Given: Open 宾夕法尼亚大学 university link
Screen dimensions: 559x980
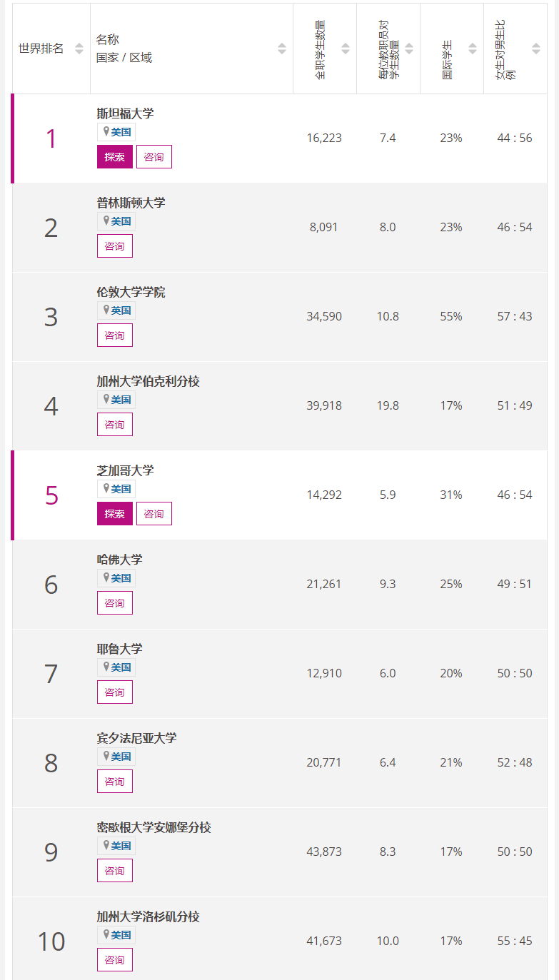Looking at the screenshot, I should point(136,738).
